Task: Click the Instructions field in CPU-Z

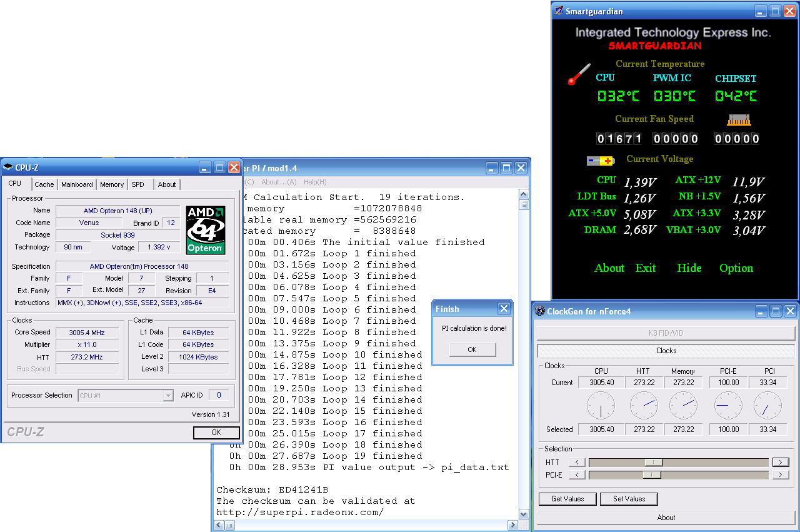Action: pos(142,303)
